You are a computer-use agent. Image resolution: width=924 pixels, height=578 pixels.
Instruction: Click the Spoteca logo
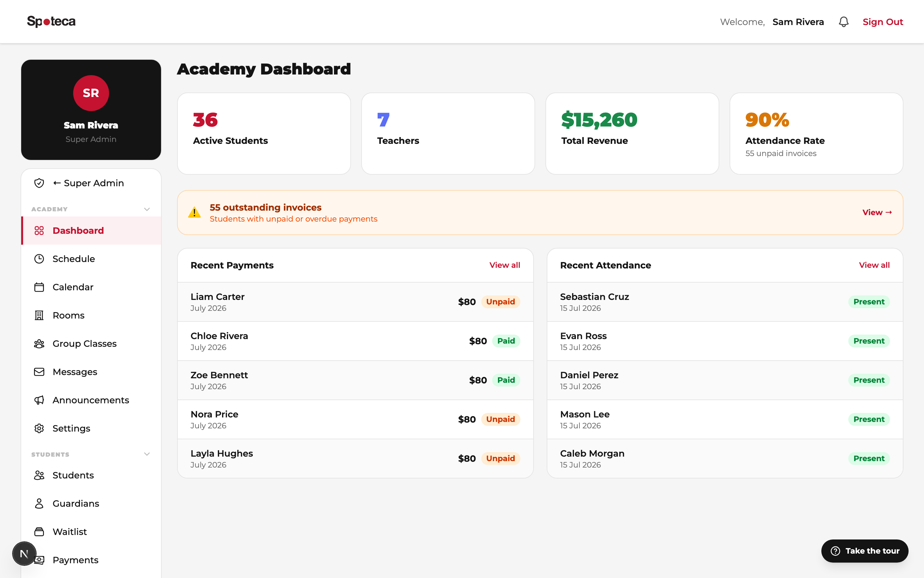[51, 22]
